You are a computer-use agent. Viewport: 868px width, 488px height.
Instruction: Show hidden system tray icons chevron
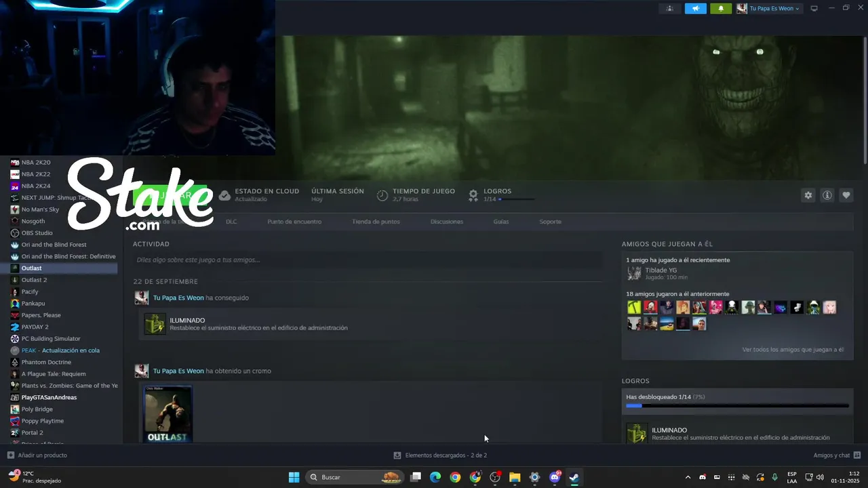point(688,477)
